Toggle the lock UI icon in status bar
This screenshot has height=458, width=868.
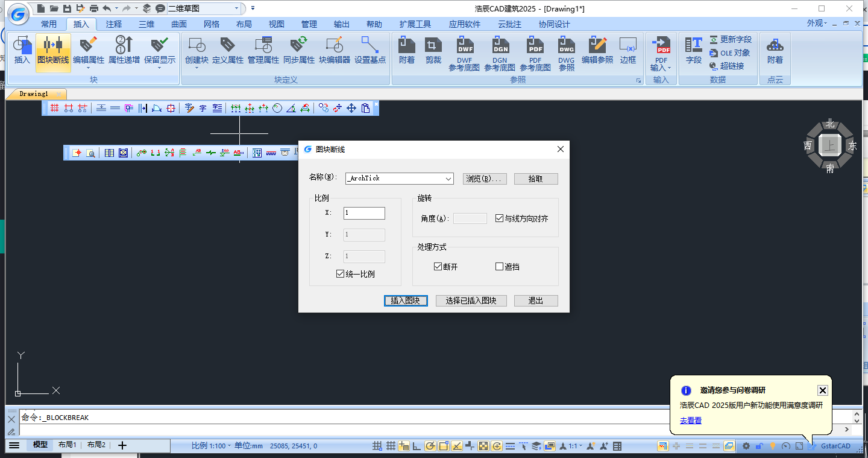coord(759,446)
